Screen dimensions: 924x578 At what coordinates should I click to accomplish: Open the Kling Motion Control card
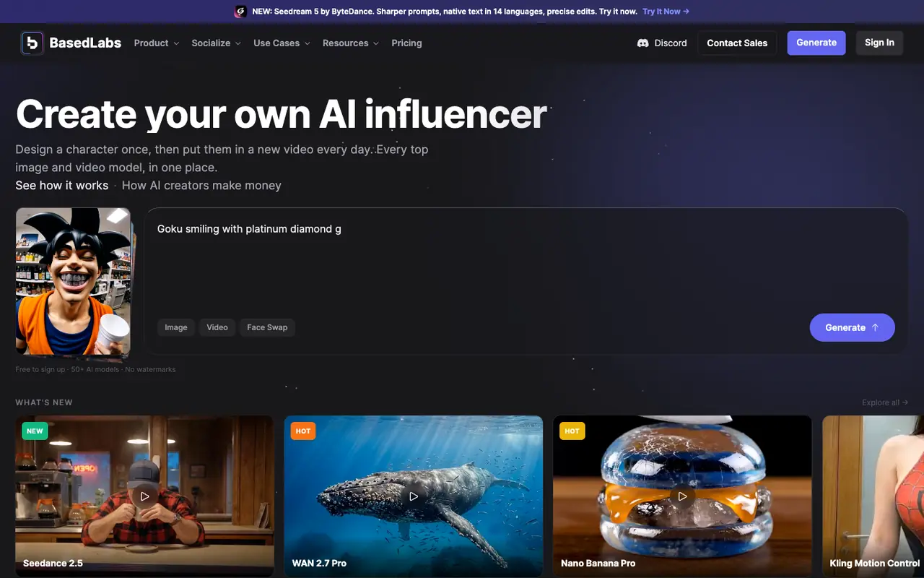[873, 496]
